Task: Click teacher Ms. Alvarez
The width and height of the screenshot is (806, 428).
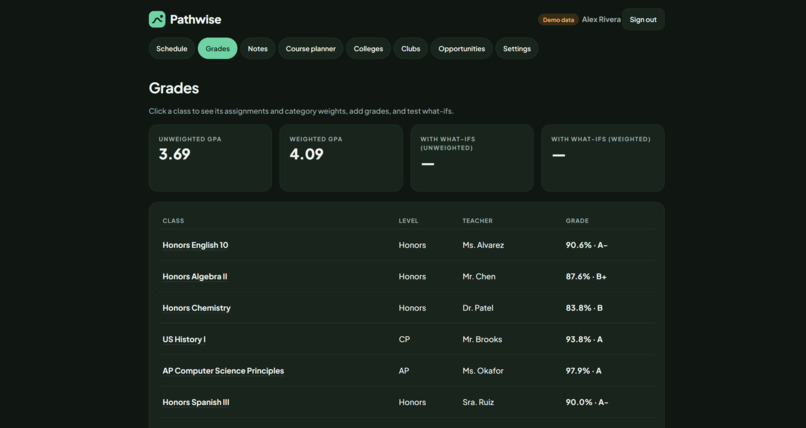Action: [x=483, y=245]
